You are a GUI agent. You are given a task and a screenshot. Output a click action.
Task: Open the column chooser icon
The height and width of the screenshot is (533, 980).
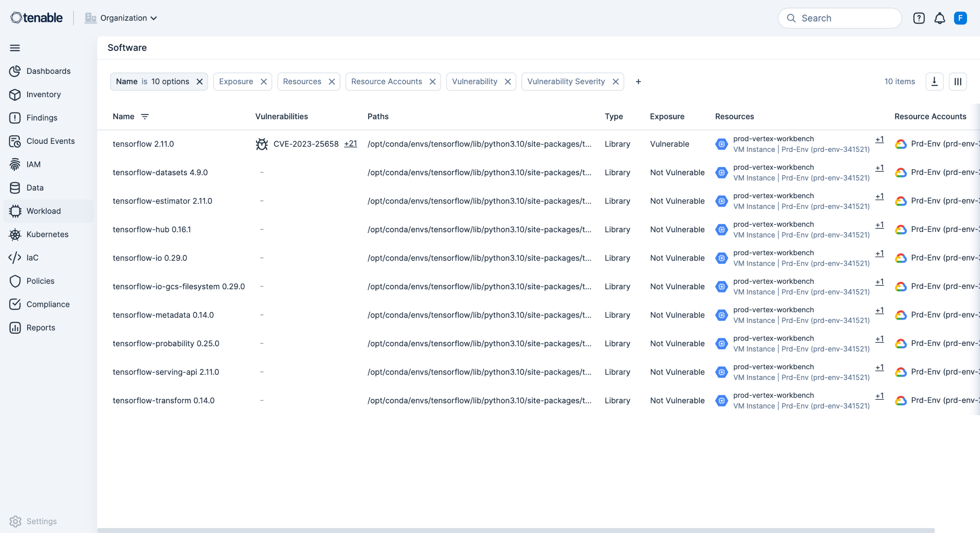958,81
